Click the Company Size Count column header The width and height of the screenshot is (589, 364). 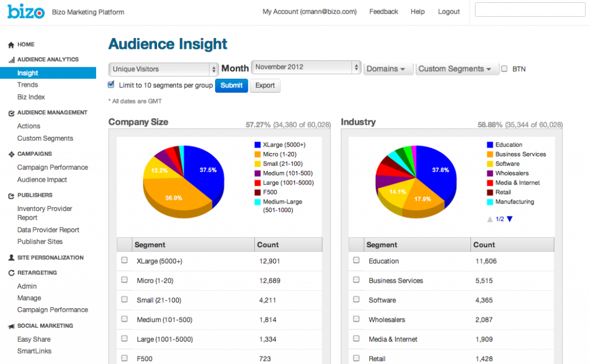click(x=288, y=244)
